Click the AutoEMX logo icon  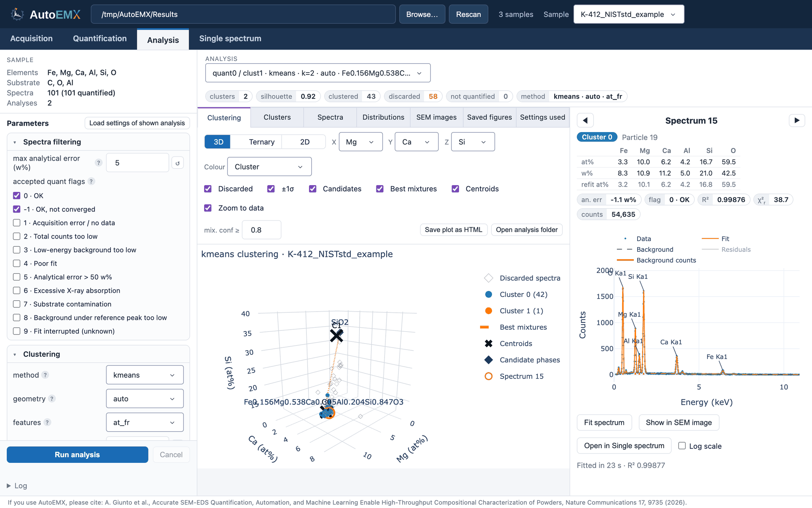[x=17, y=14]
